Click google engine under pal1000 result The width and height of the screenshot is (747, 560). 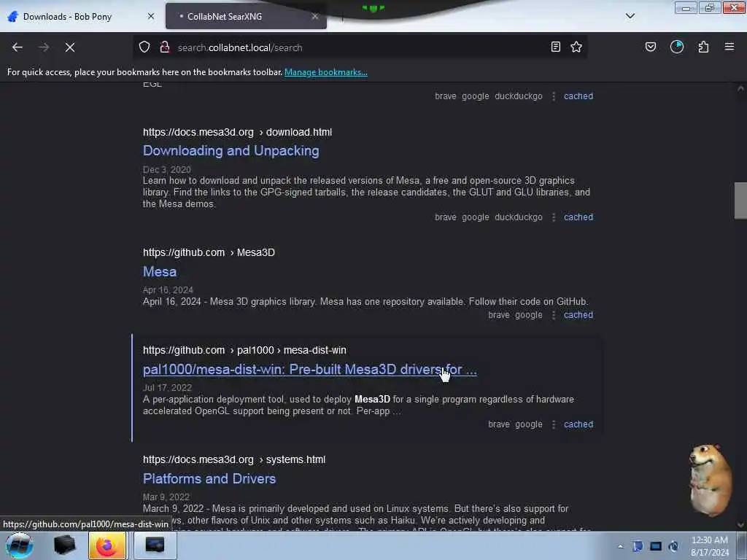pos(529,424)
